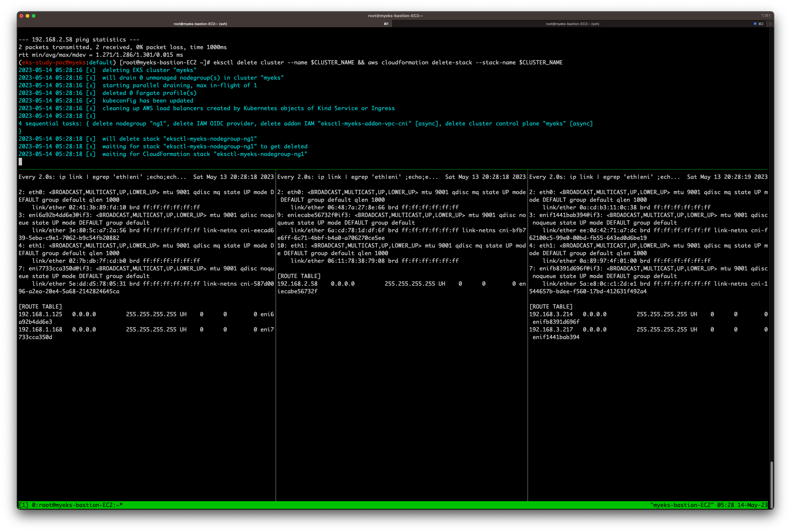Click the green fullscreen window button
The image size is (791, 532).
tap(34, 16)
